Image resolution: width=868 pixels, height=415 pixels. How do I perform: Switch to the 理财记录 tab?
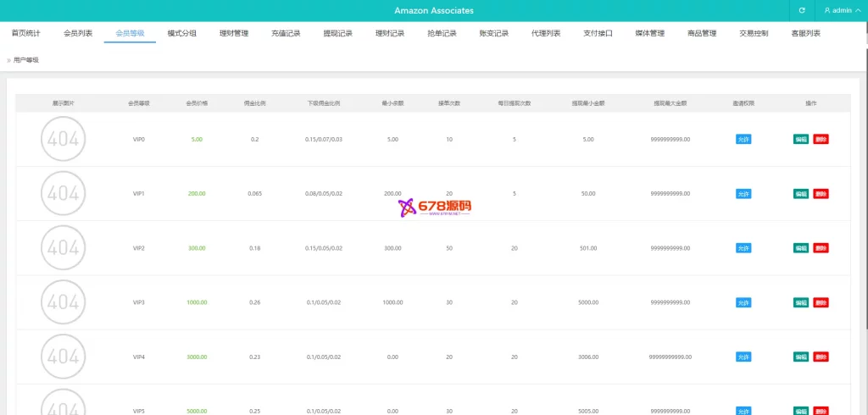390,33
